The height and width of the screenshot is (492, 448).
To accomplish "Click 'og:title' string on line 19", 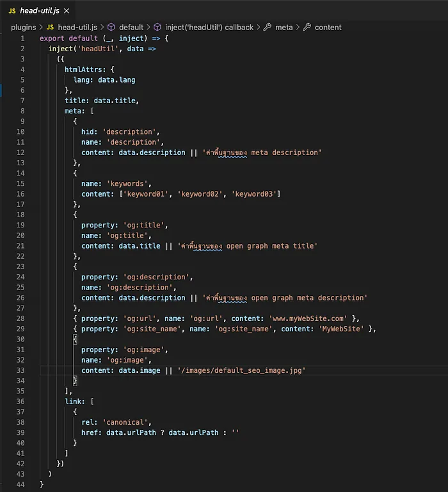I will (x=143, y=225).
